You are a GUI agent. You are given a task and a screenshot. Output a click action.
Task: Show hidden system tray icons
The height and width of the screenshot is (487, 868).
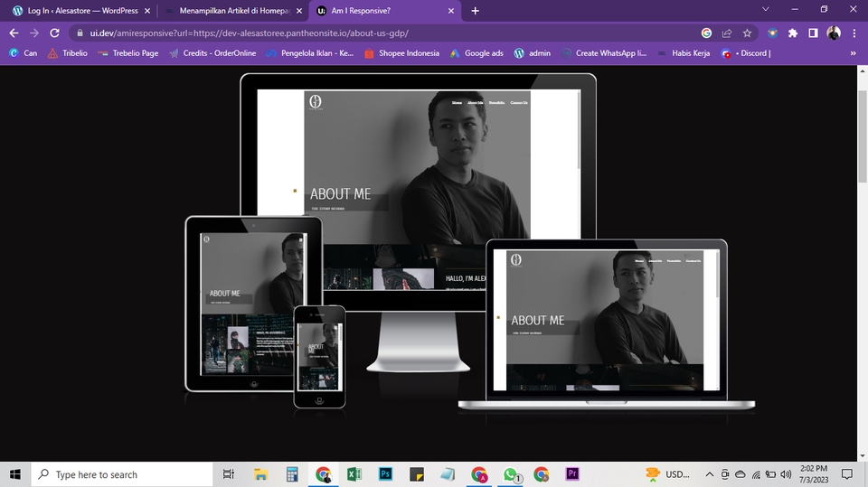709,474
